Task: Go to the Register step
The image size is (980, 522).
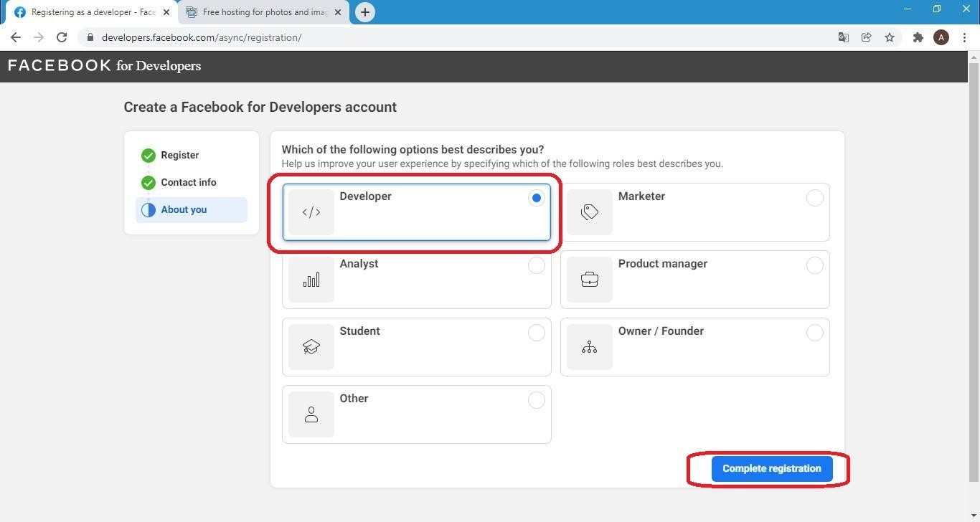Action: [x=180, y=155]
